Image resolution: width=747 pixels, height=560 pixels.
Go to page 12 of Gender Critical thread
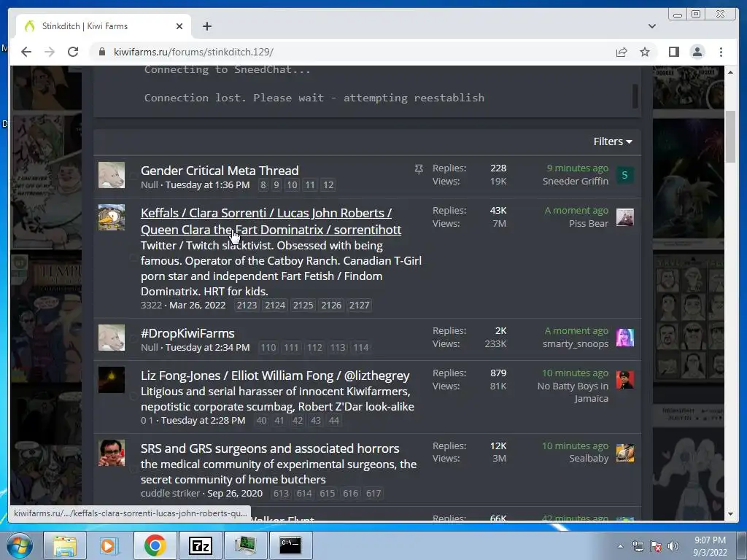pos(328,184)
